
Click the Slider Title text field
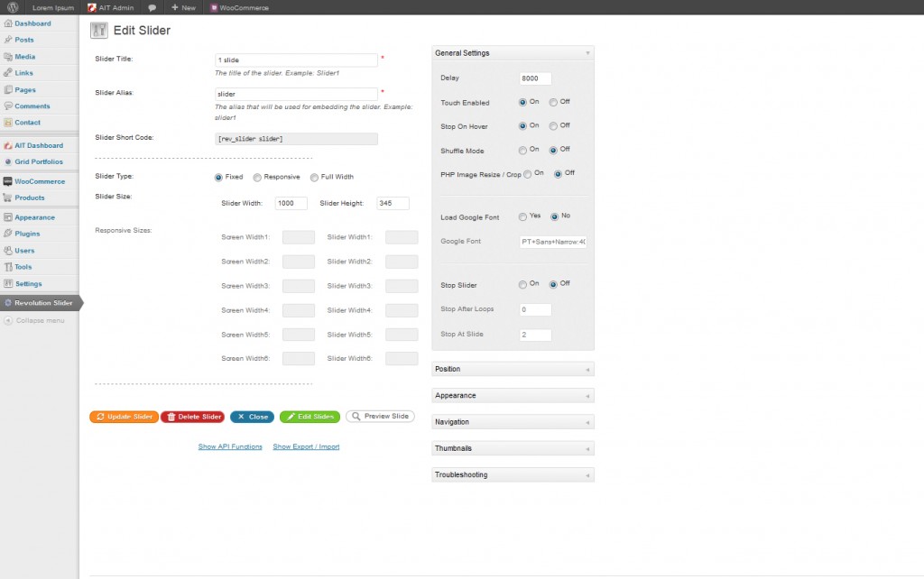(296, 60)
